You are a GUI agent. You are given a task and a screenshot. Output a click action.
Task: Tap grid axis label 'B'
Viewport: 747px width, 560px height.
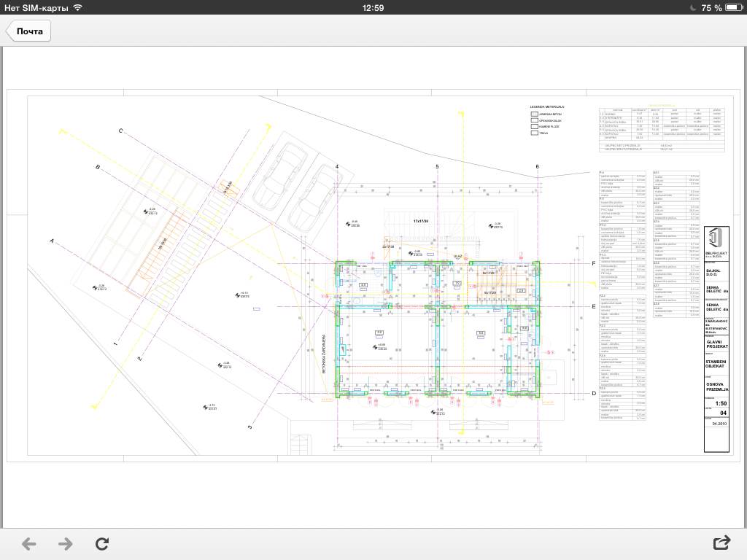(98, 167)
